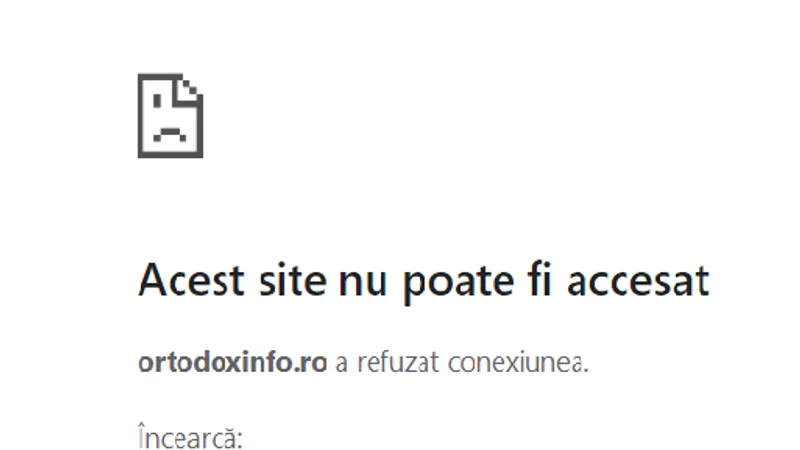Click the left border of the page icon
The image size is (800, 450).
coord(142,116)
